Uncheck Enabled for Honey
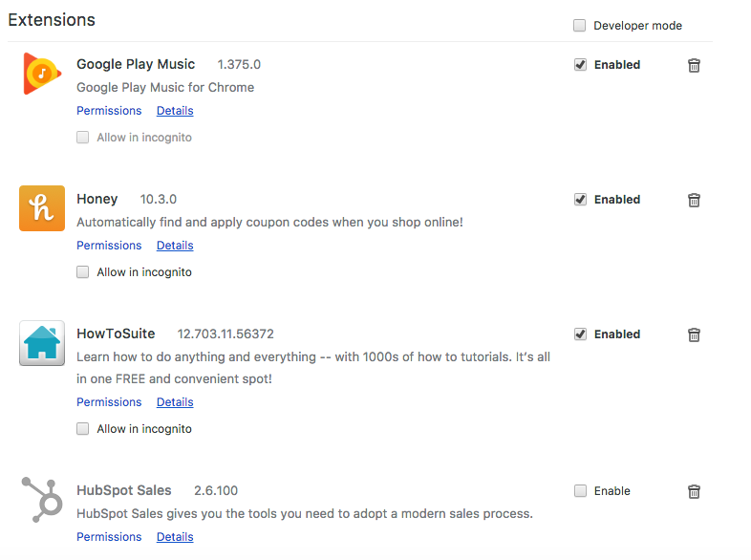The image size is (751, 560). 580,200
